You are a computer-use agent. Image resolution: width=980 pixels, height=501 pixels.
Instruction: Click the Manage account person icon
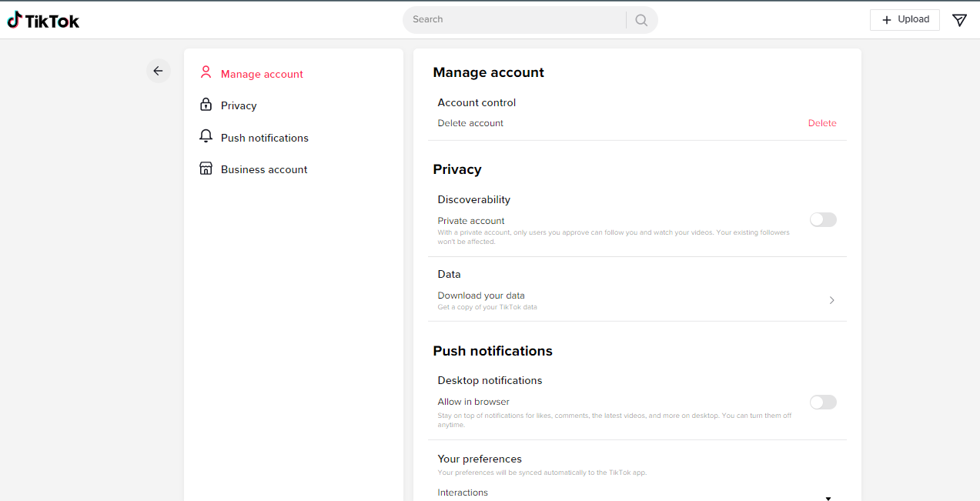206,73
